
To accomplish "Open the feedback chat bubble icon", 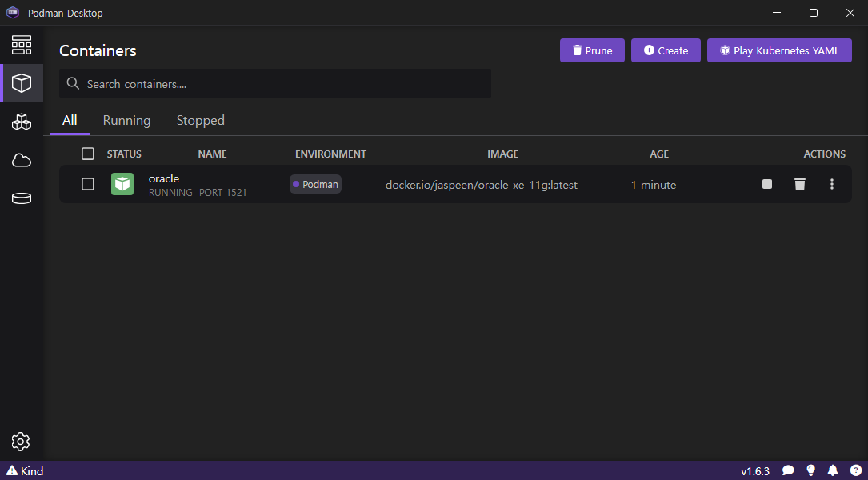I will (788, 471).
